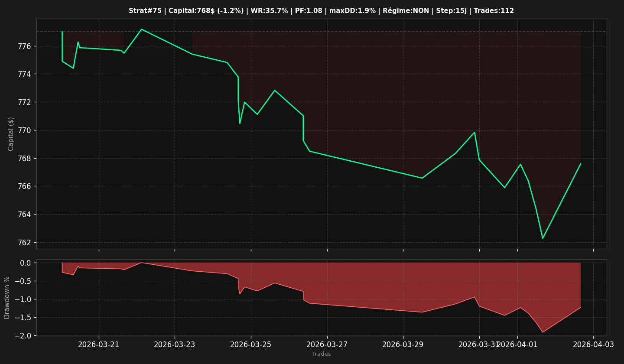Screen dimensions: 624x364
Task: Select the 'Drawdown %' y-axis label
Action: click(7, 298)
